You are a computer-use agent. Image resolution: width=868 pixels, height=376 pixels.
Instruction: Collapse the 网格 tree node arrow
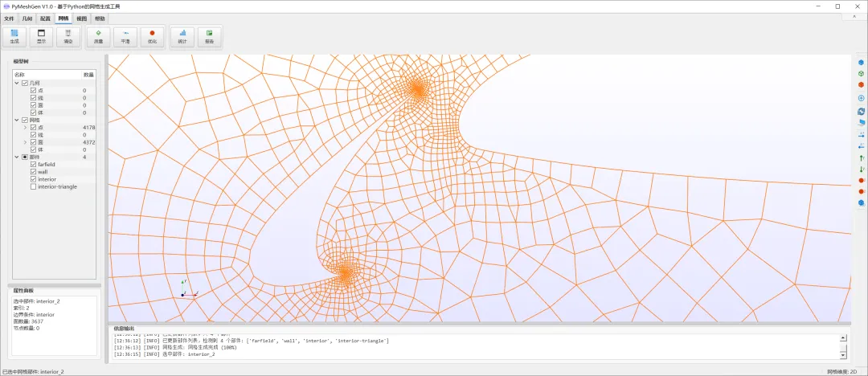coord(17,121)
